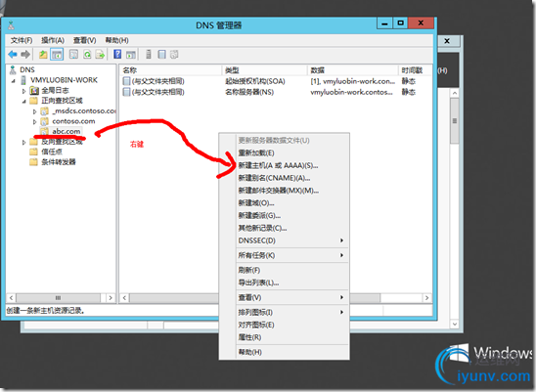Choose 导出列表(L)... from context menu
Screen dimensions: 536x392
[258, 283]
